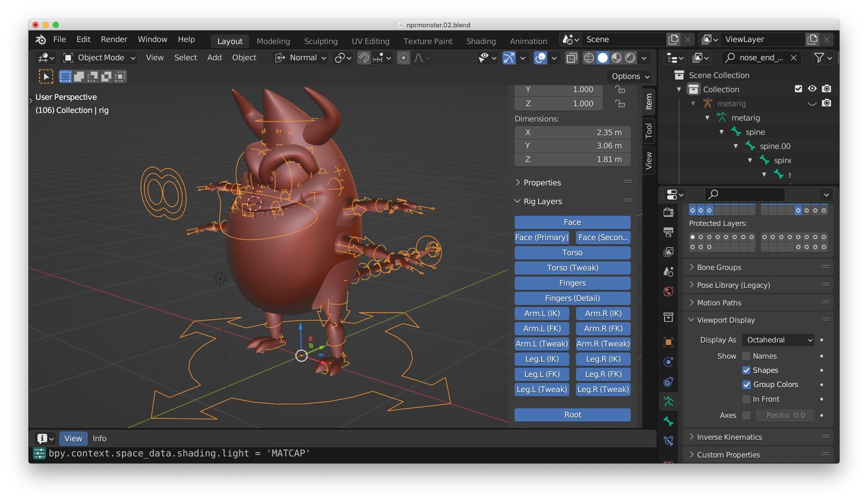Select the World properties tab
The image size is (868, 501).
(668, 292)
